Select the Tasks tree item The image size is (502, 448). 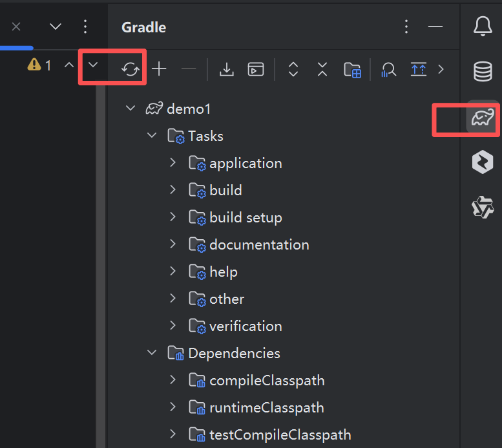pyautogui.click(x=205, y=136)
